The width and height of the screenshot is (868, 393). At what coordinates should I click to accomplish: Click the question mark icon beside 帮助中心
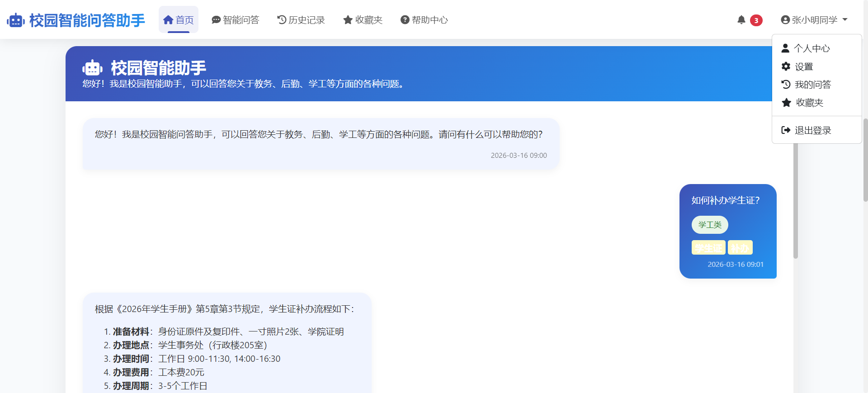pyautogui.click(x=405, y=20)
